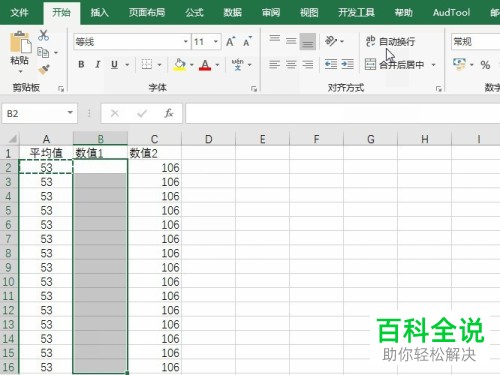Align text left icon

point(275,64)
